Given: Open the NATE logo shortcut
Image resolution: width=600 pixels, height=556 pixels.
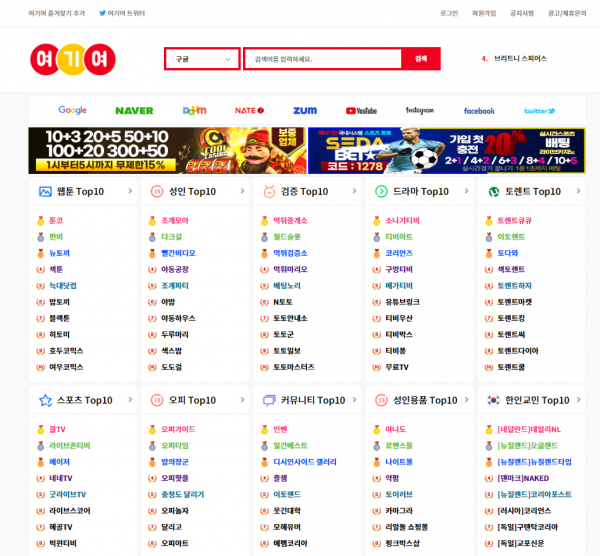Looking at the screenshot, I should (x=249, y=110).
